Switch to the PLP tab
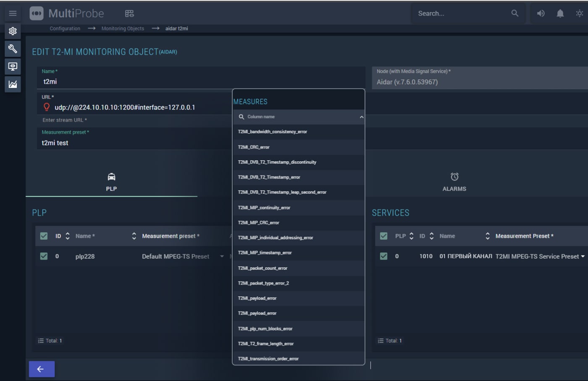 click(111, 182)
